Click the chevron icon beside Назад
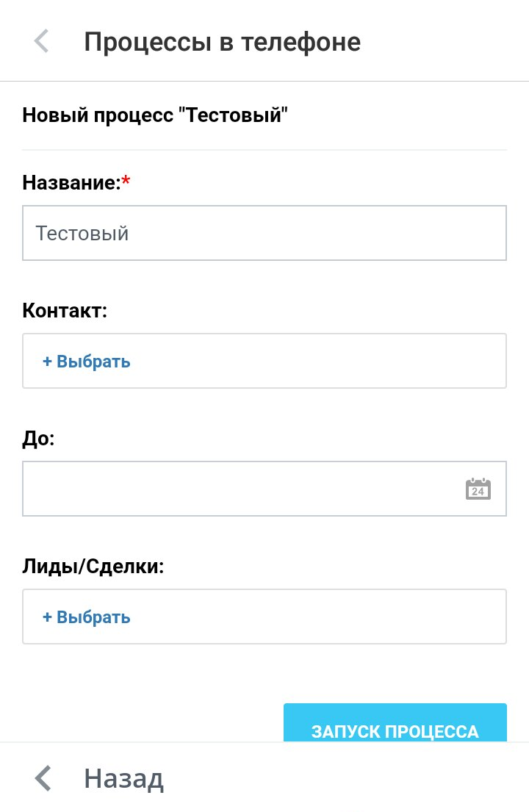529x812 pixels. (43, 777)
